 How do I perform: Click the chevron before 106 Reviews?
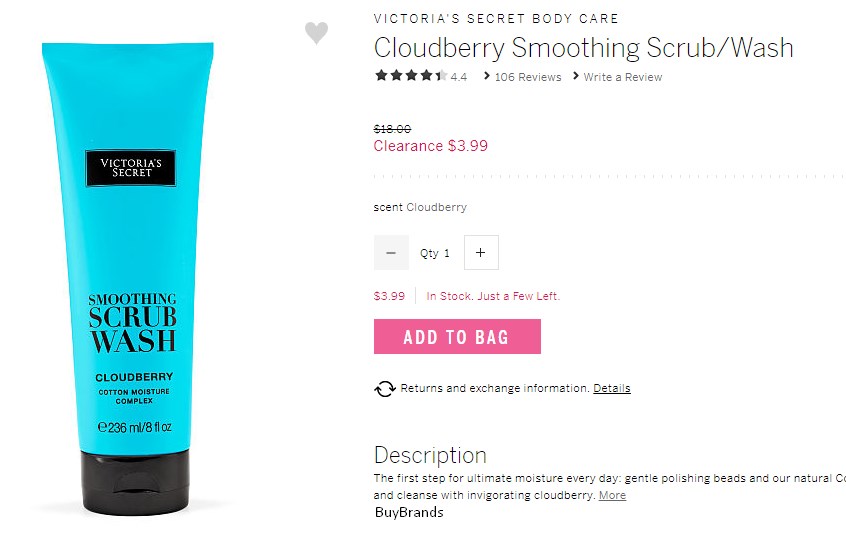click(487, 76)
